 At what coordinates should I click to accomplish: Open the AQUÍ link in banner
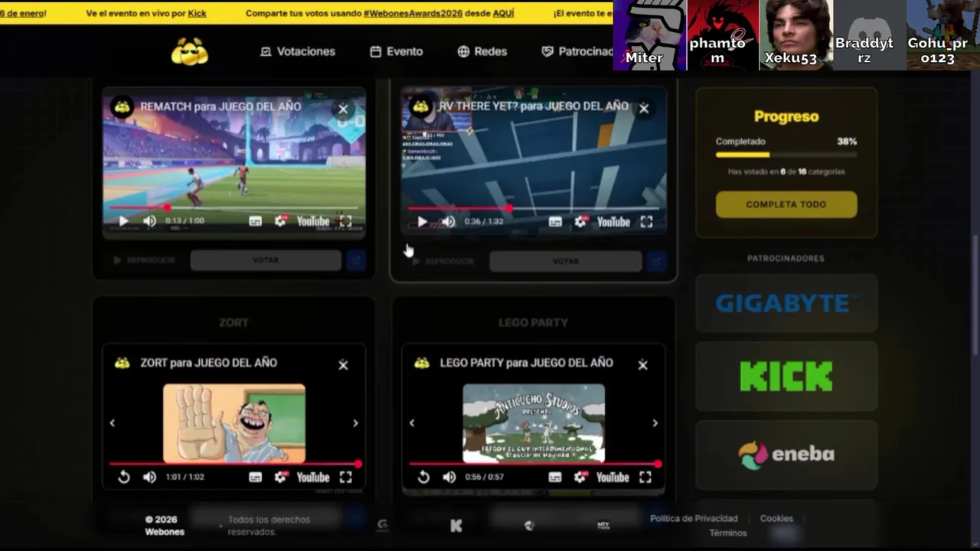(503, 13)
